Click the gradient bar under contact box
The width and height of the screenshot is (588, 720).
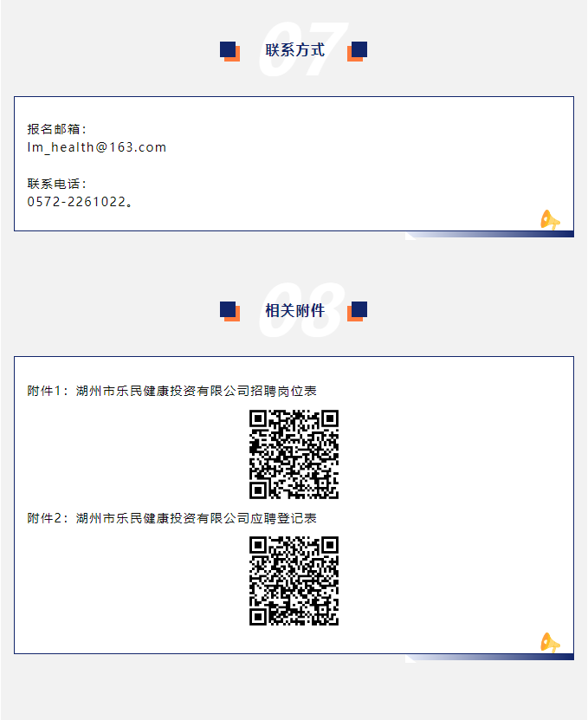489,235
